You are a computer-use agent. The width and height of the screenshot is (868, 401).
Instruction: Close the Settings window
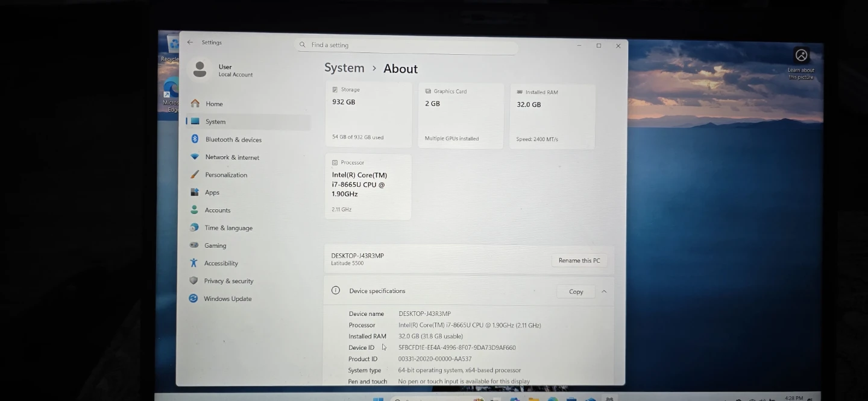click(618, 46)
